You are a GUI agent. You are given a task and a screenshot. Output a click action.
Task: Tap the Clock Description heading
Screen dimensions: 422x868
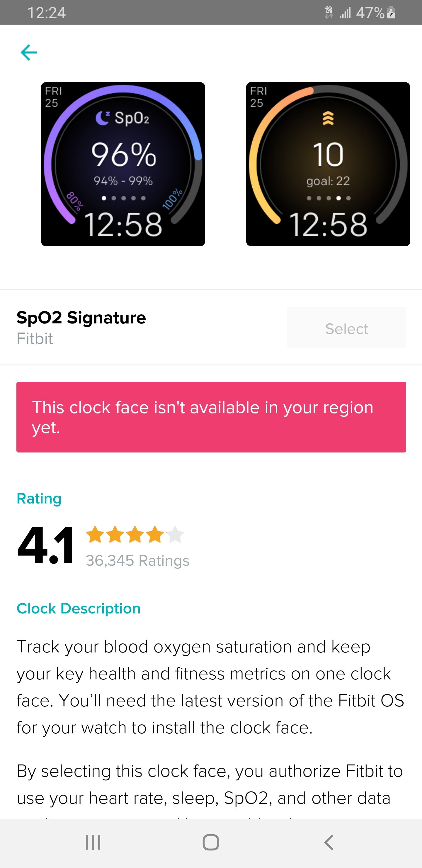point(79,608)
